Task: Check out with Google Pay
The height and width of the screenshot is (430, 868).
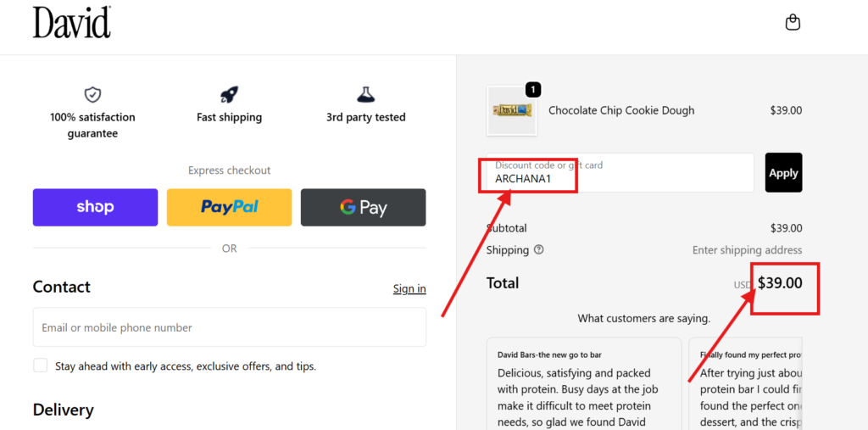Action: point(363,207)
